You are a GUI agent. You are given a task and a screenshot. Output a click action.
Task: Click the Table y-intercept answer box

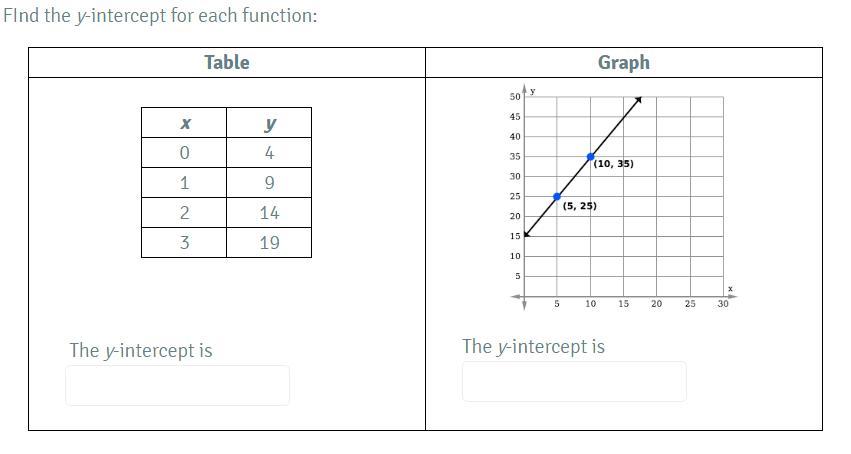(x=177, y=385)
